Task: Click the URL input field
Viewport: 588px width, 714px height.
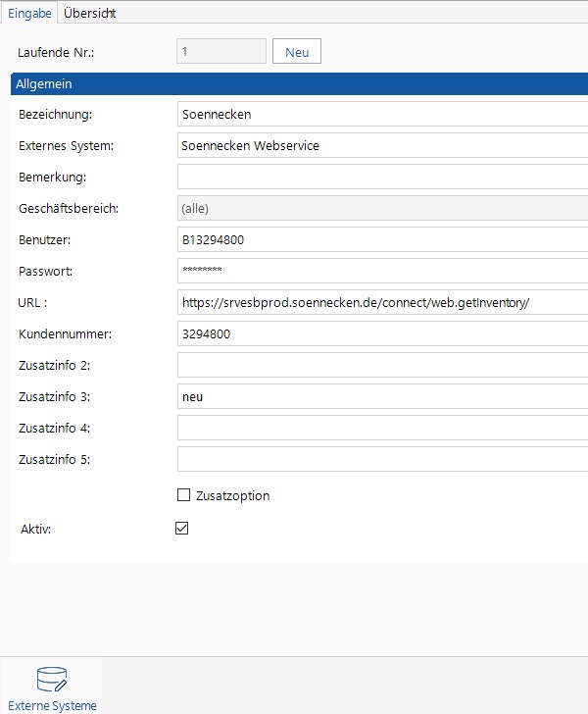Action: point(382,302)
